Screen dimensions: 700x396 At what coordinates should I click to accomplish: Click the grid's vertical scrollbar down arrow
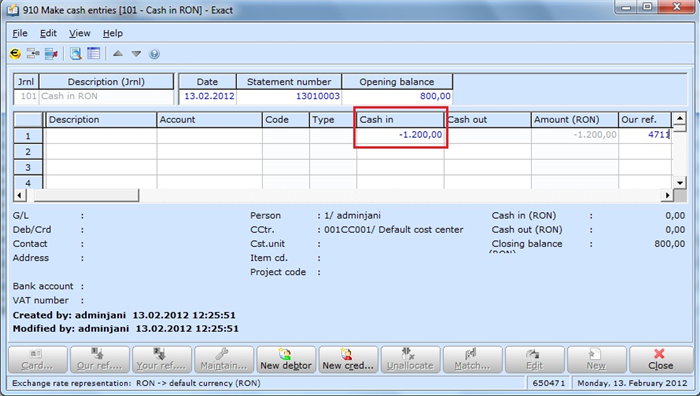point(679,183)
